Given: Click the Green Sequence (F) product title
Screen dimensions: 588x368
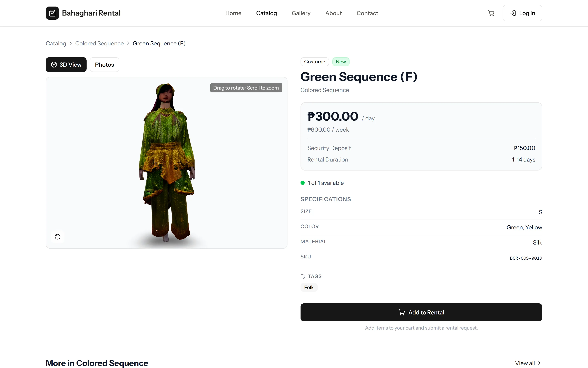Looking at the screenshot, I should [359, 77].
